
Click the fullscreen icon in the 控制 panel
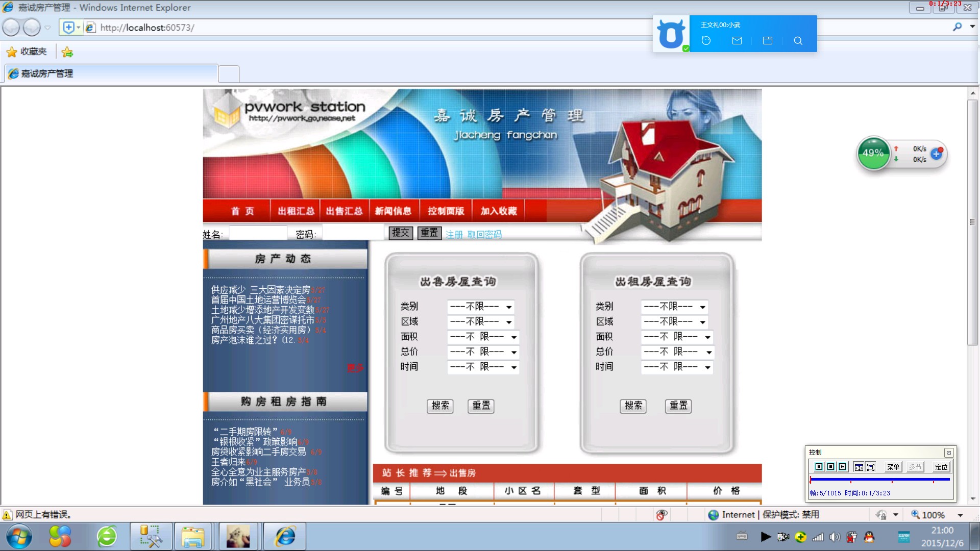[x=871, y=467]
